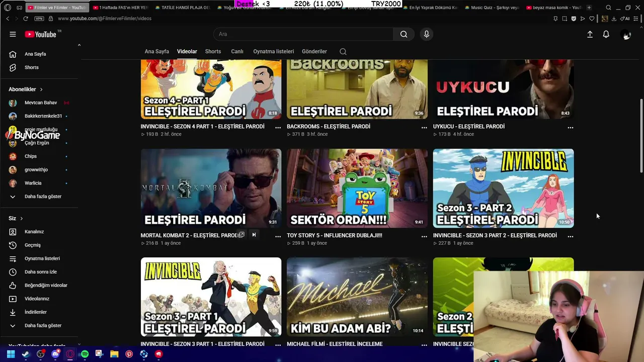Open the tab search magnifier in the title bar
This screenshot has width=644, height=362.
(608, 8)
